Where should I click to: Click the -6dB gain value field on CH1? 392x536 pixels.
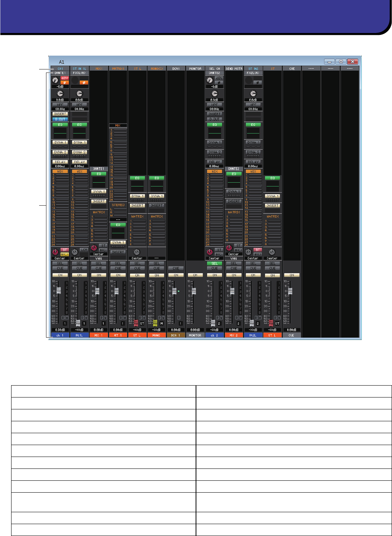tap(60, 87)
